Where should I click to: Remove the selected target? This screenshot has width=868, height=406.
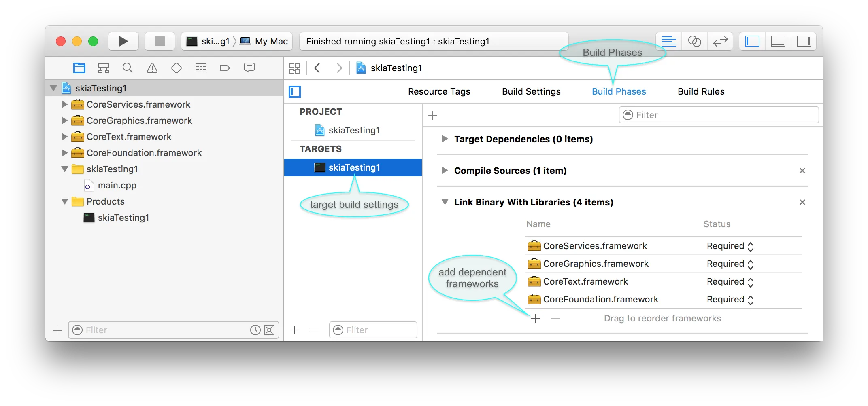pos(315,330)
